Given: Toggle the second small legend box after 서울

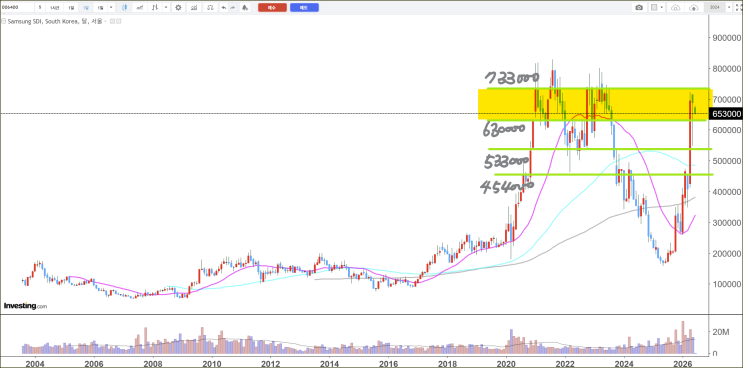Looking at the screenshot, I should click(118, 21).
